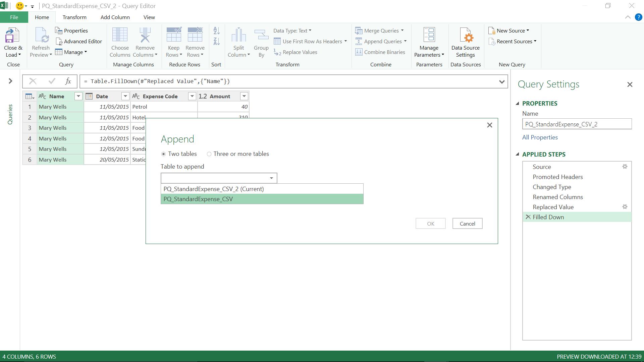The width and height of the screenshot is (644, 362).
Task: Open the Source step gear settings
Action: click(x=625, y=167)
